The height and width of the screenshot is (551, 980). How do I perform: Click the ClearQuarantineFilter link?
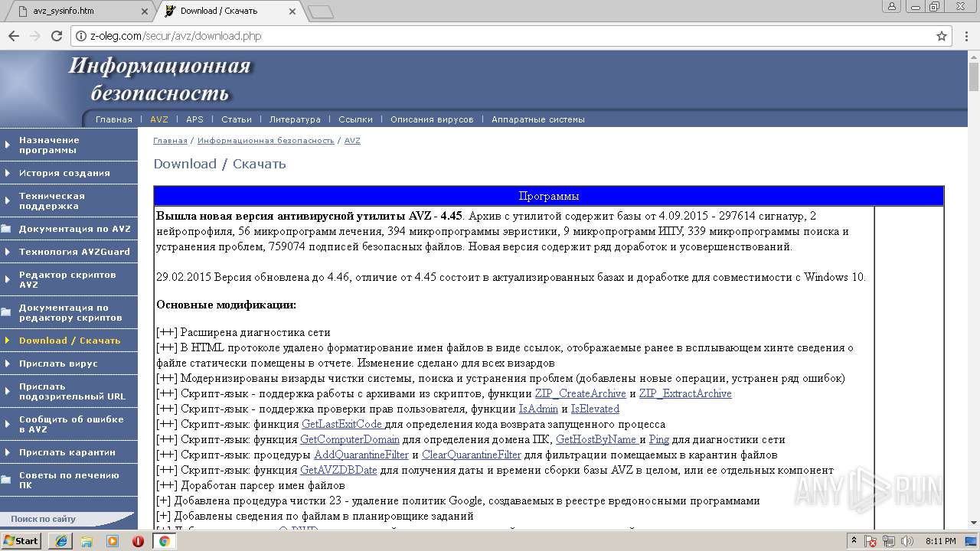[x=472, y=455]
